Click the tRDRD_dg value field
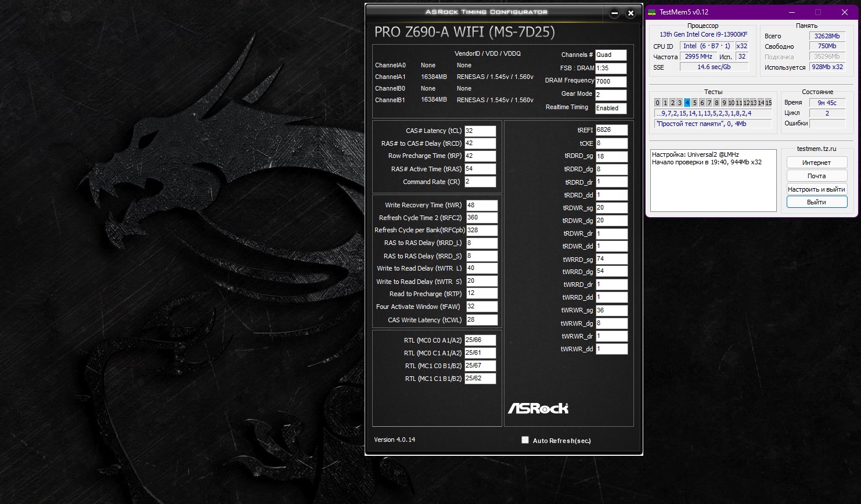This screenshot has width=861, height=504. [612, 170]
